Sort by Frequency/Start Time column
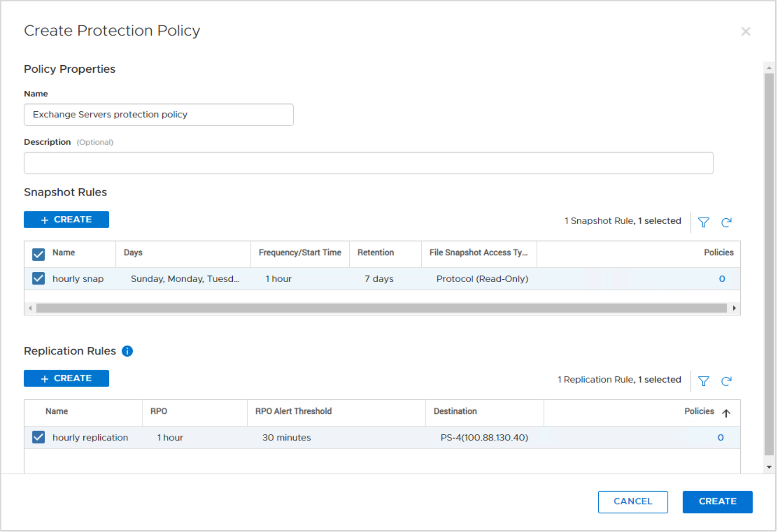Screen dimensions: 777x532 point(300,252)
